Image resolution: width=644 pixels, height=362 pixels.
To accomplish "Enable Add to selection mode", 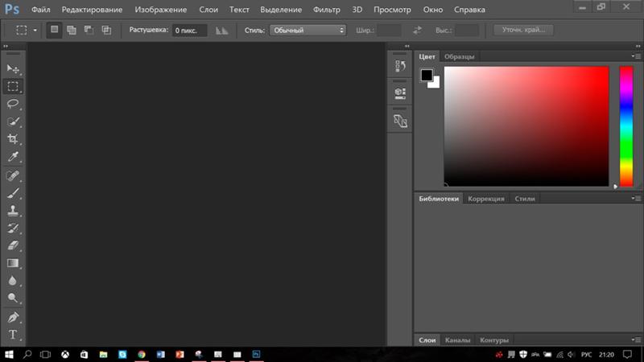I will 72,30.
